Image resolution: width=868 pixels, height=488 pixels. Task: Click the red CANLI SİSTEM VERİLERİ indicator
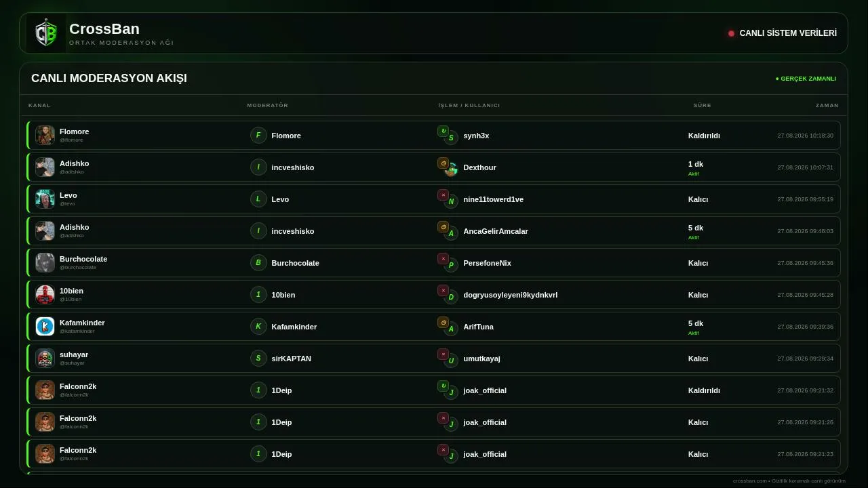coord(731,33)
